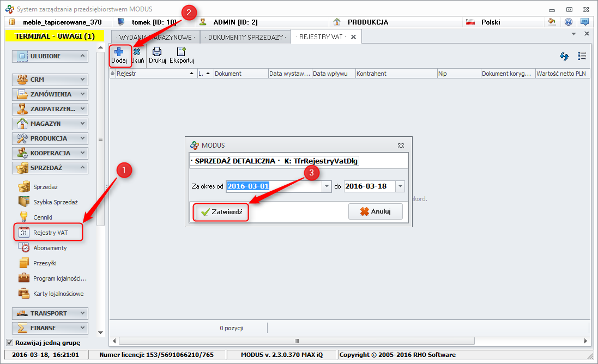Click horizontal scrollbar right arrow
The height and width of the screenshot is (364, 598).
tap(585, 341)
